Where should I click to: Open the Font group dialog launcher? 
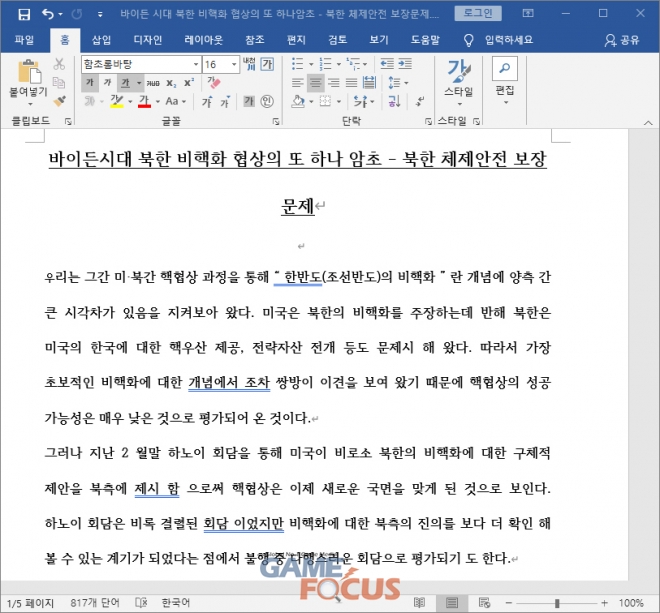click(275, 120)
